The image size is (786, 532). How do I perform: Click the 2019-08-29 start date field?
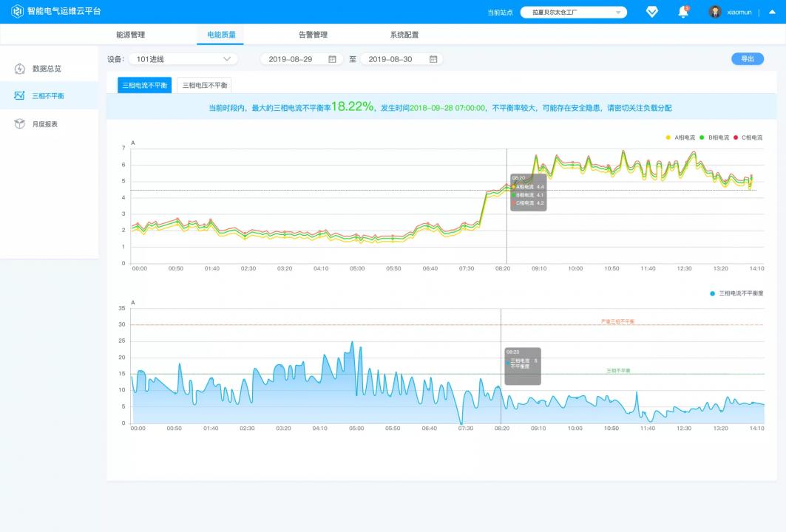click(292, 59)
